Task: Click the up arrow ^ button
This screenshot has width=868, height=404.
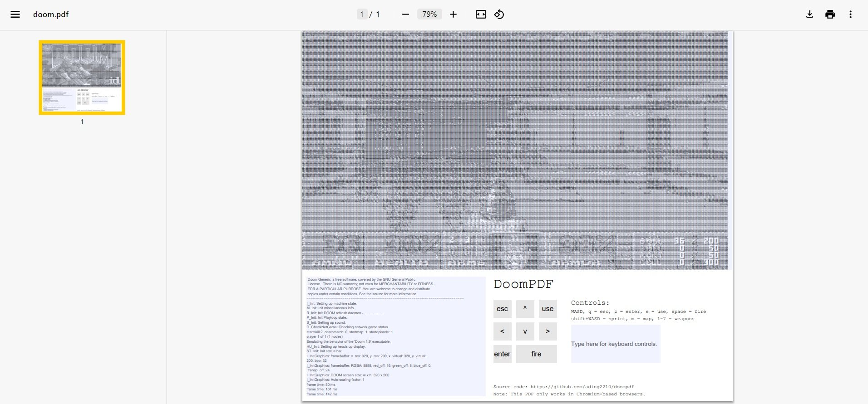Action: click(525, 309)
